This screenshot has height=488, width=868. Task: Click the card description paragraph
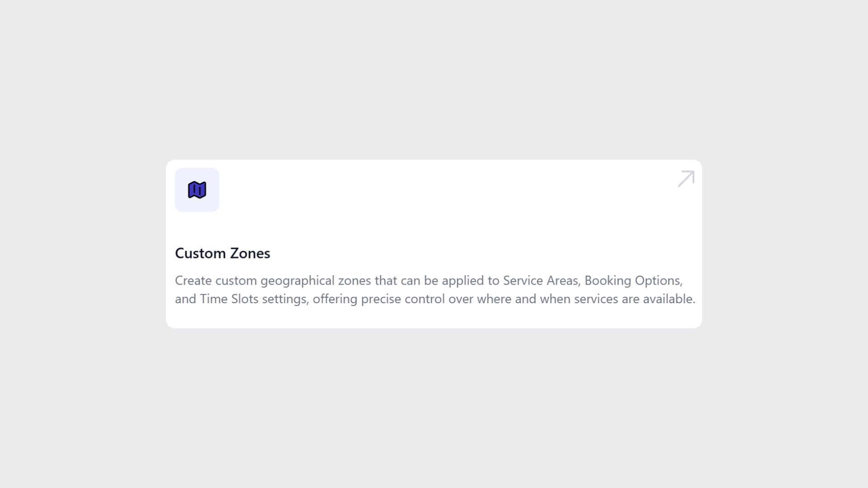(434, 289)
